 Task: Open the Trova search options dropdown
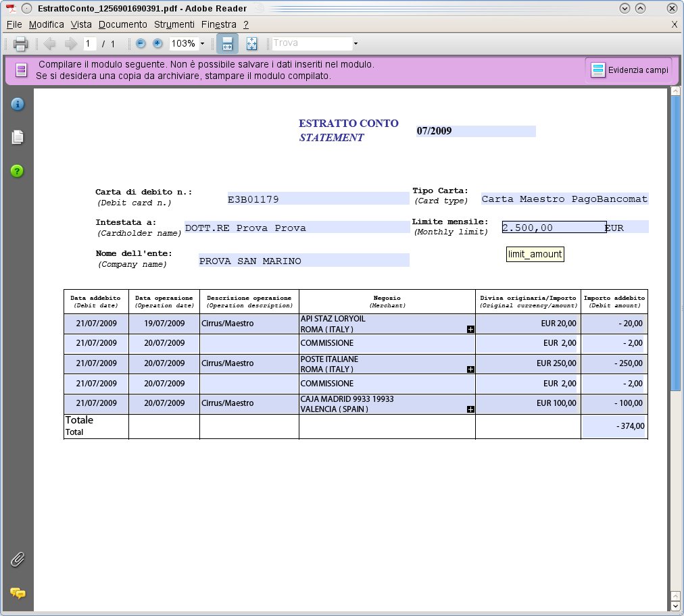(x=356, y=44)
